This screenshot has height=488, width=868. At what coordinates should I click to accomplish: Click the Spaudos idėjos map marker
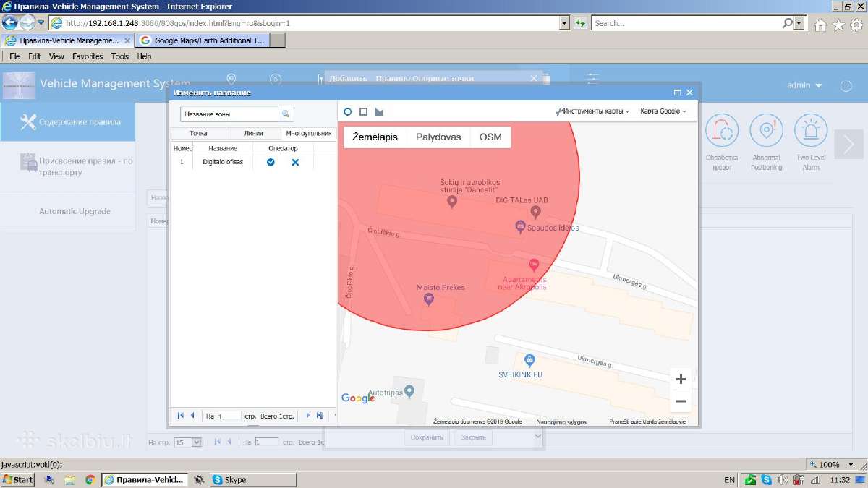pos(519,228)
